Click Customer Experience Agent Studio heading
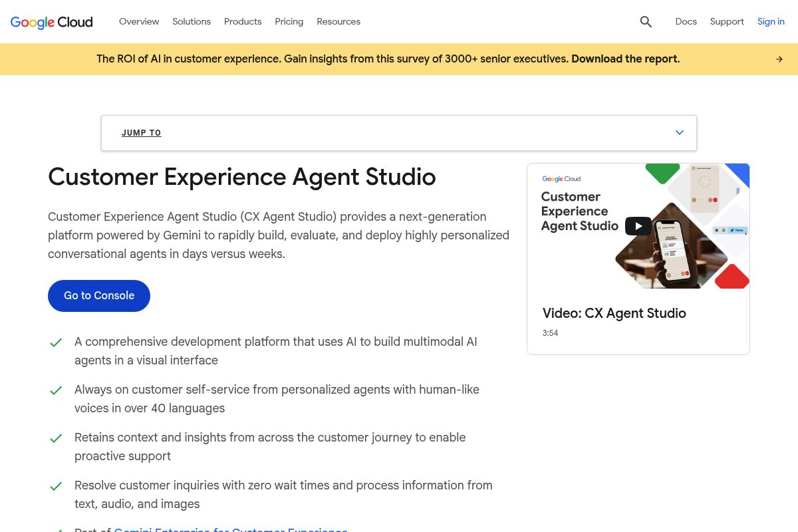Image resolution: width=798 pixels, height=532 pixels. click(242, 177)
